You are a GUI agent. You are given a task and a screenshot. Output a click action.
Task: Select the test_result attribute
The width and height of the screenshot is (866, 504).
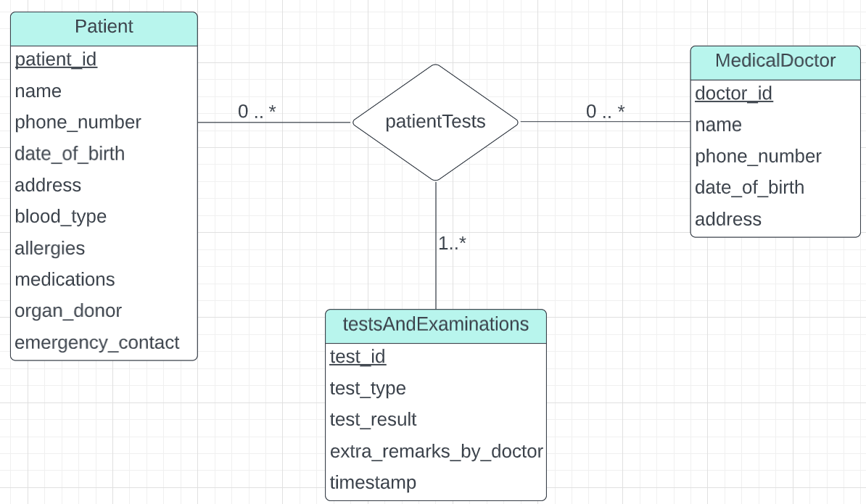tap(373, 420)
